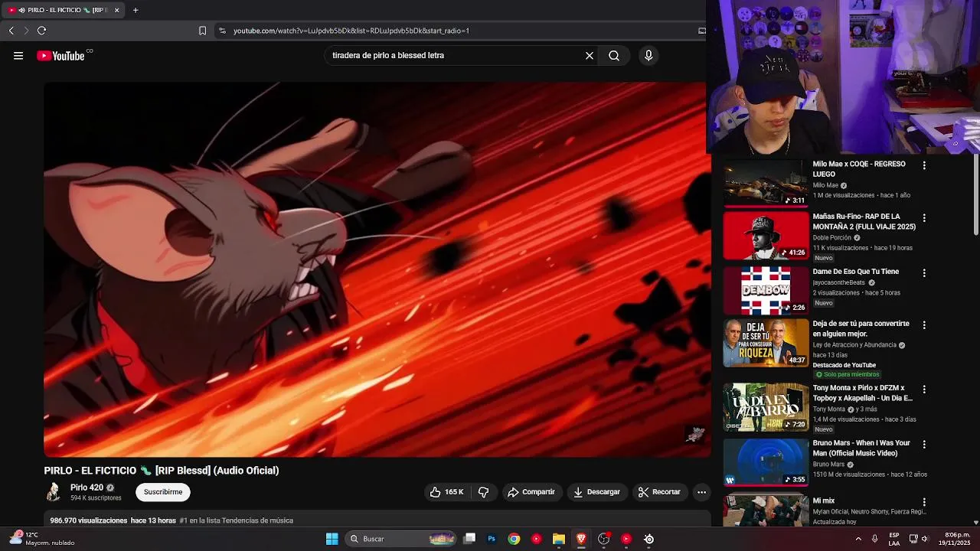Play the Milo Mae x COQE thumbnail
The image size is (980, 551).
click(766, 184)
